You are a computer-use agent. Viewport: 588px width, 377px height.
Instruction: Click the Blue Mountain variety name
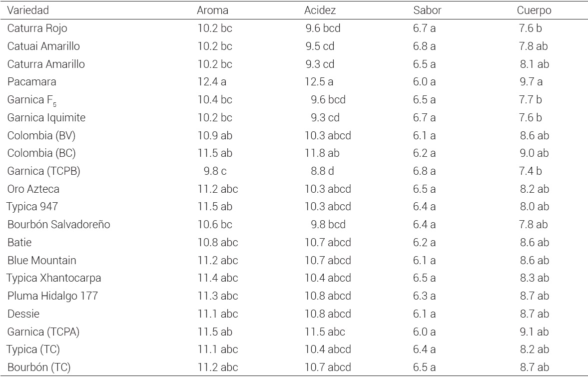(x=41, y=261)
